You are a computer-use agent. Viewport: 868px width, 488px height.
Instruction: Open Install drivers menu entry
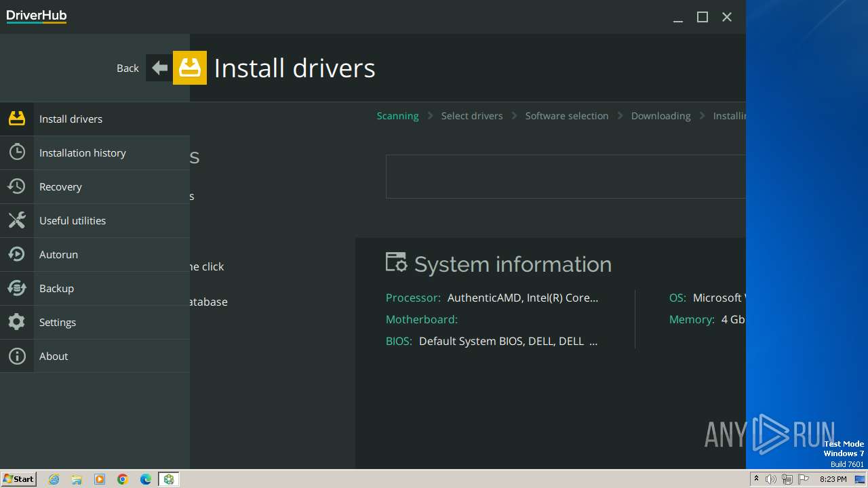(95, 119)
